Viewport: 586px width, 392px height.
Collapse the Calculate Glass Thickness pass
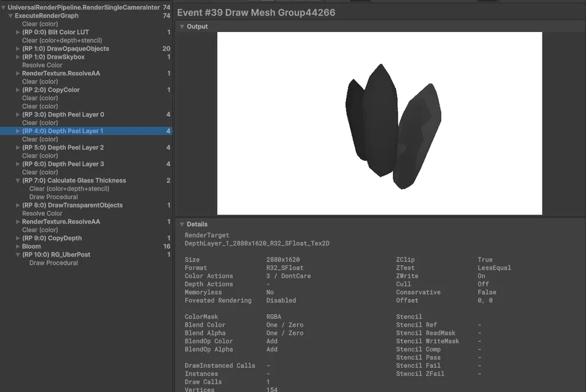pyautogui.click(x=18, y=181)
